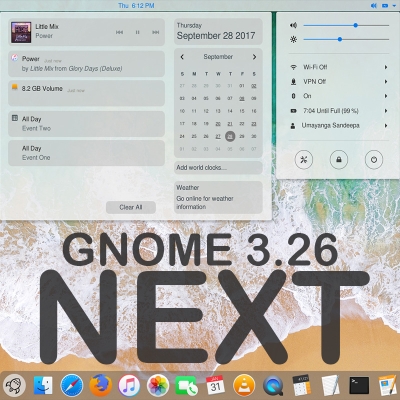The width and height of the screenshot is (400, 400).
Task: Open the Calendar icon showing 31
Action: coord(215,386)
